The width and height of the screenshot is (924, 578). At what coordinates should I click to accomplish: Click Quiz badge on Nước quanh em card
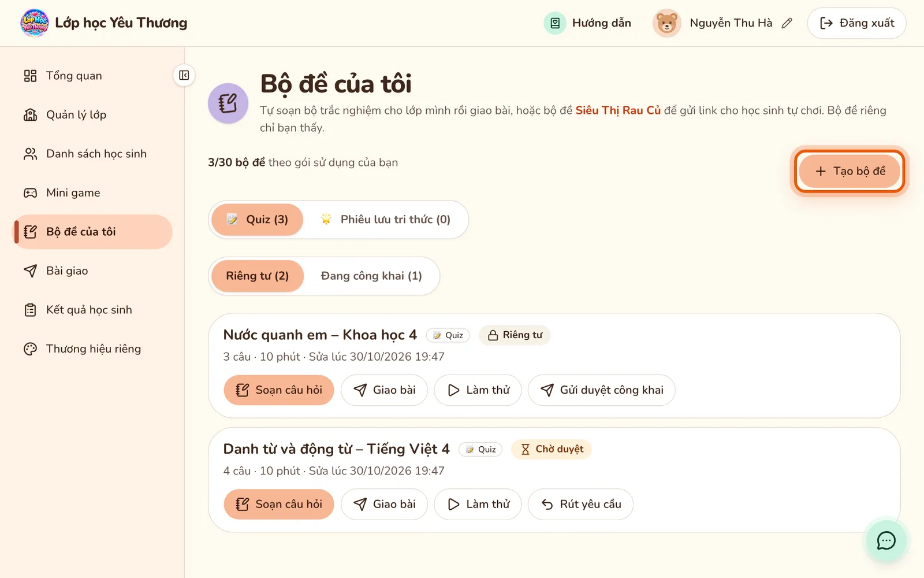[448, 335]
